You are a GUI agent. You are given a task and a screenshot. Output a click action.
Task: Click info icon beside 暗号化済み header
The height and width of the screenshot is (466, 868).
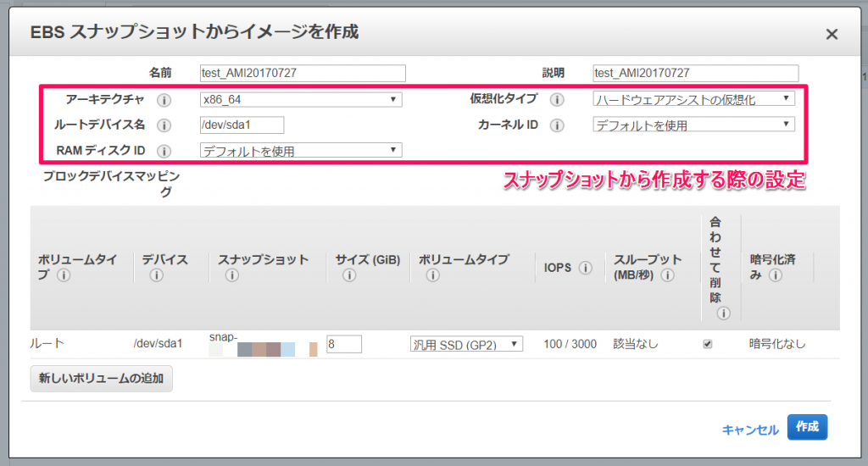[x=776, y=275]
